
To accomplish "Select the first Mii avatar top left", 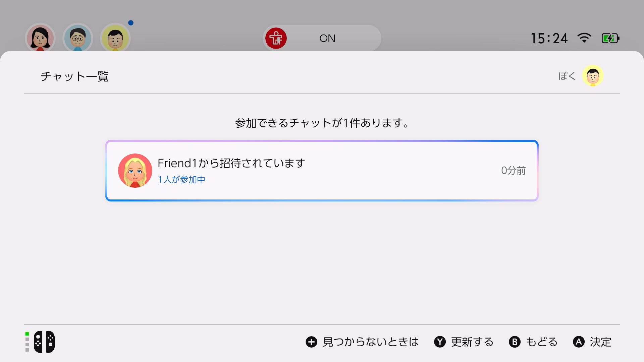I will [40, 38].
